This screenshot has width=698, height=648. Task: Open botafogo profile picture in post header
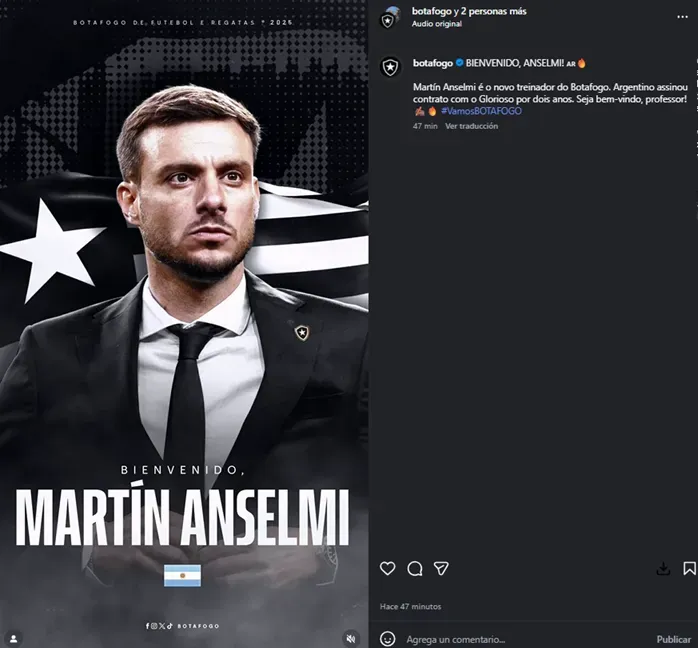390,17
